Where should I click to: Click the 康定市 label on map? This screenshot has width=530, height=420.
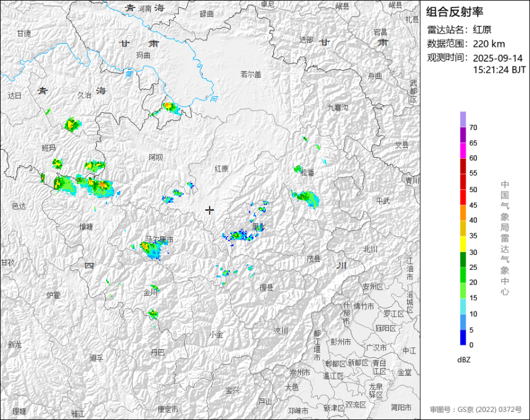168,410
